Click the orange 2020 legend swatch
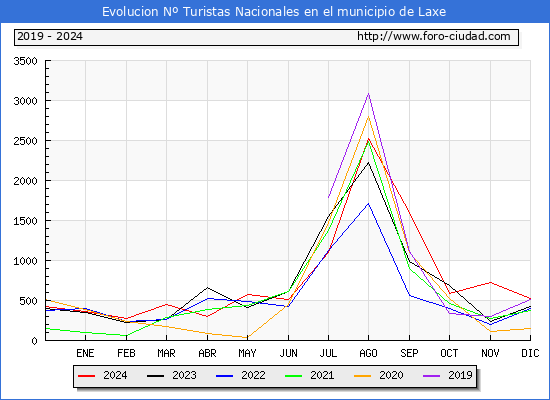 (362, 376)
